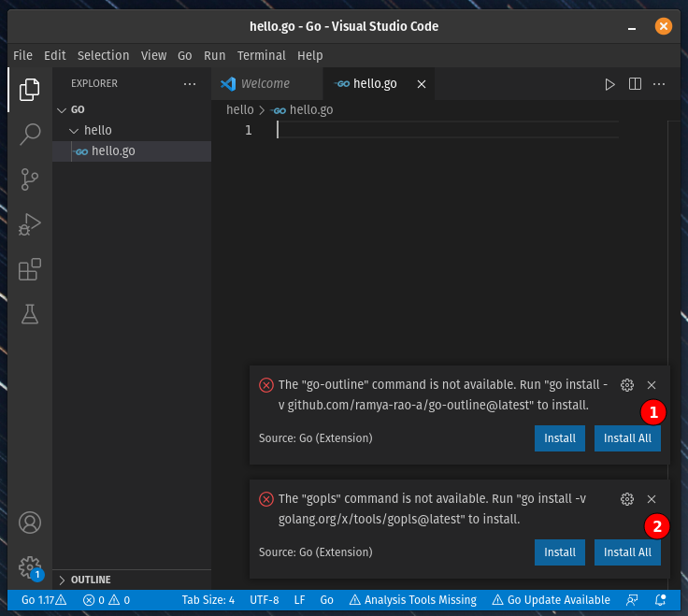Viewport: 688px width, 616px height.
Task: Open the Selection menu
Action: point(104,56)
